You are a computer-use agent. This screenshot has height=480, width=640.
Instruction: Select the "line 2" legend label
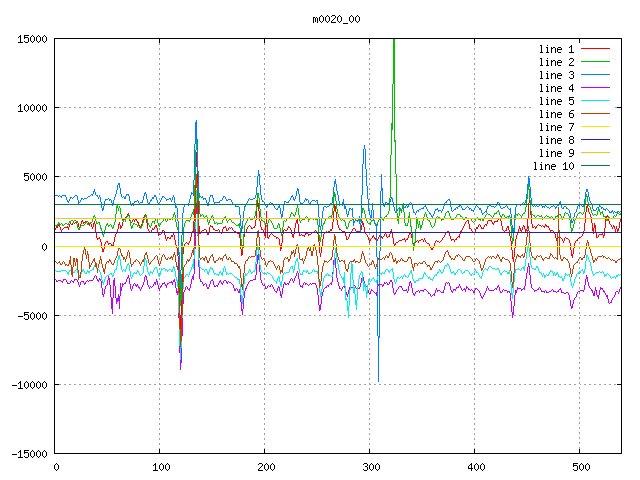[556, 62]
